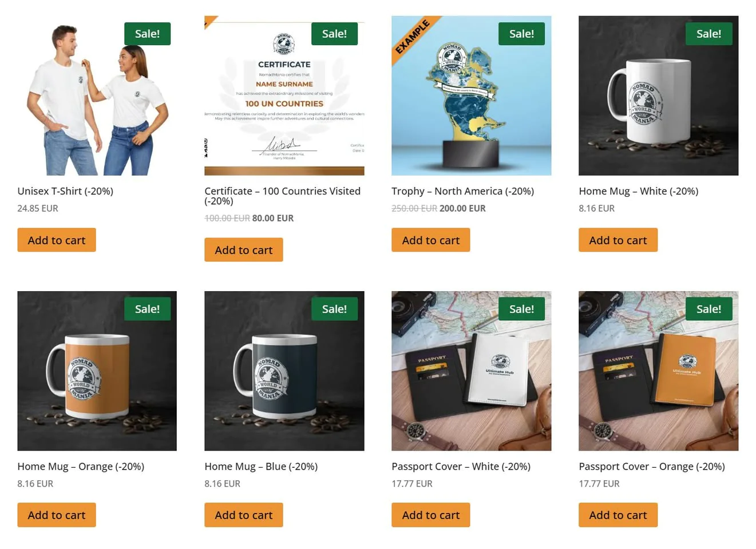756x549 pixels.
Task: Open the Passport Cover – Orange title link
Action: pyautogui.click(x=652, y=467)
